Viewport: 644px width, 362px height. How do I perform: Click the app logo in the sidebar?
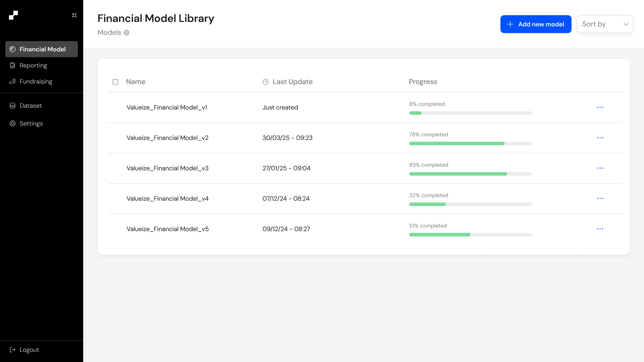click(13, 15)
